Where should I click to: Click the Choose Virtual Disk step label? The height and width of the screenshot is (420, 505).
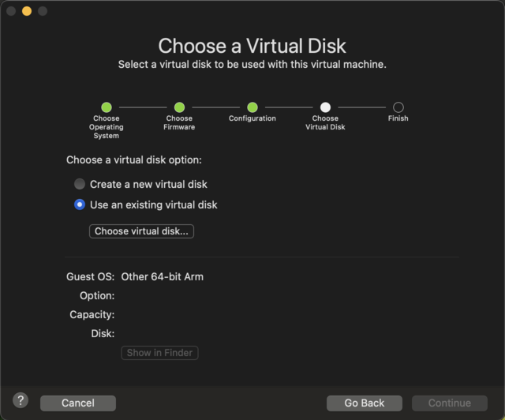tap(325, 123)
